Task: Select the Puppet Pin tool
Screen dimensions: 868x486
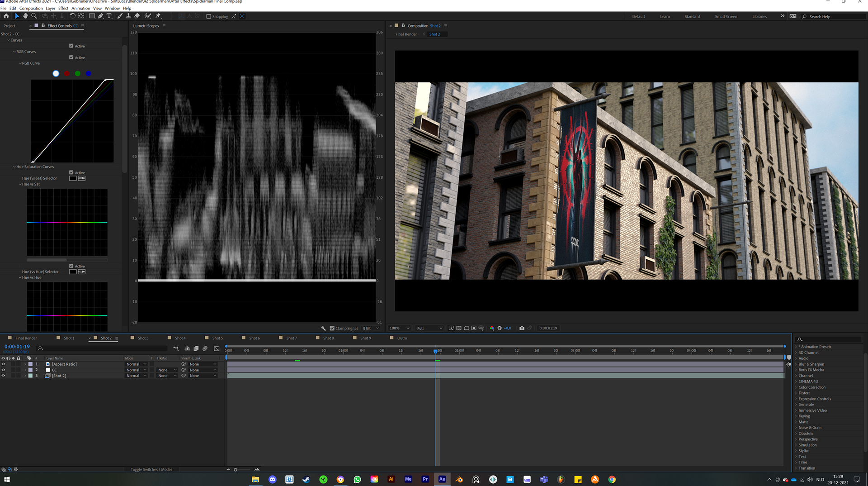Action: coord(158,16)
